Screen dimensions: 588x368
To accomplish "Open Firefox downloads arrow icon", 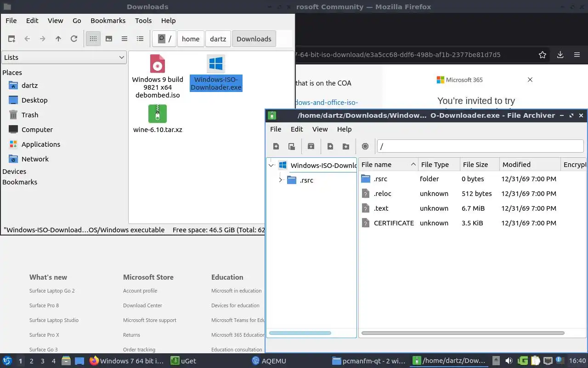I will [x=560, y=55].
